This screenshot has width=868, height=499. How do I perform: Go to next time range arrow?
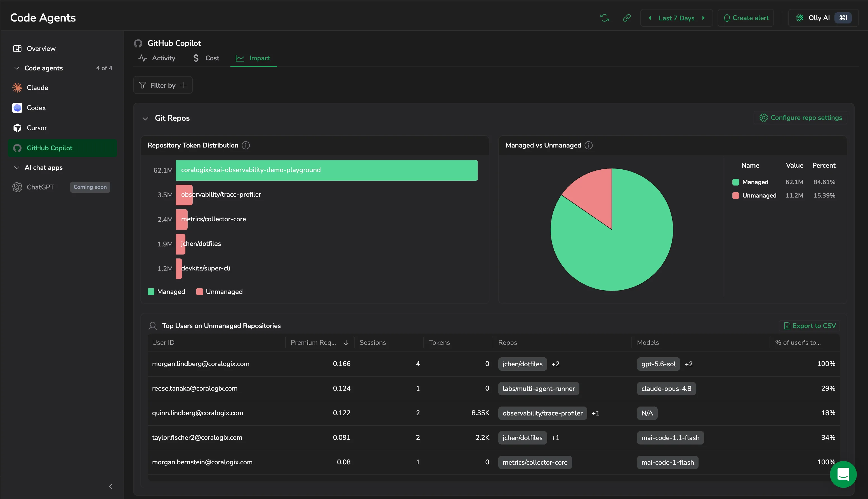point(703,18)
